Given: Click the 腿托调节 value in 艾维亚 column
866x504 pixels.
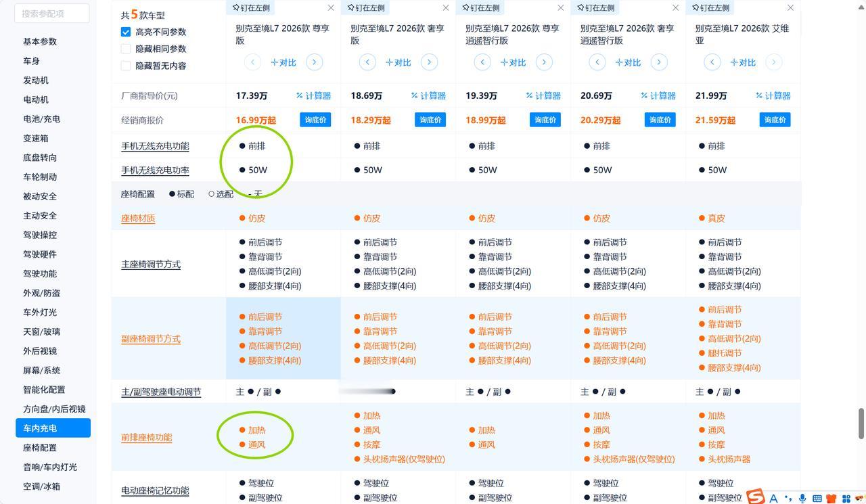Looking at the screenshot, I should pyautogui.click(x=725, y=353).
